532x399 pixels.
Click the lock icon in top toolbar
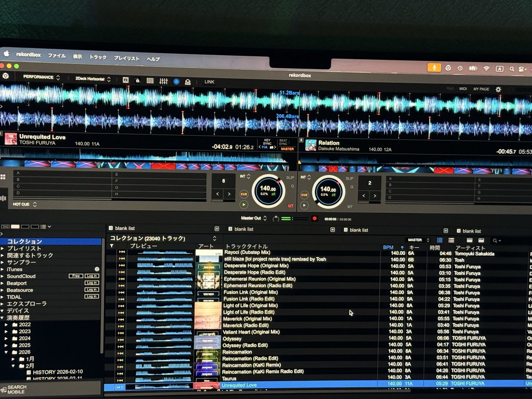138,81
